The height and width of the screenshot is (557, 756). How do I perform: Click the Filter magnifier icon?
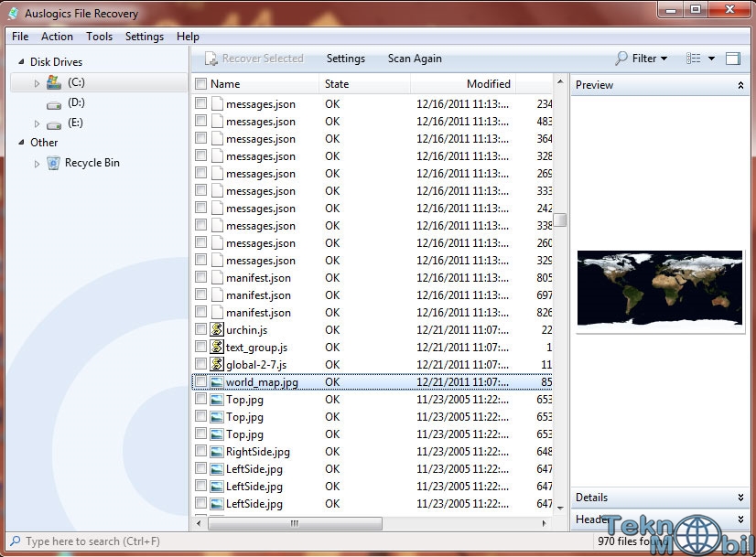point(621,59)
